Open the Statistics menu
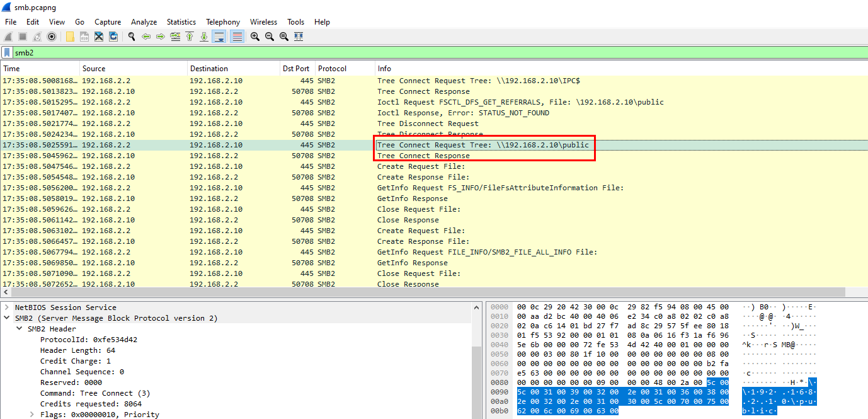Image resolution: width=868 pixels, height=419 pixels. (181, 22)
